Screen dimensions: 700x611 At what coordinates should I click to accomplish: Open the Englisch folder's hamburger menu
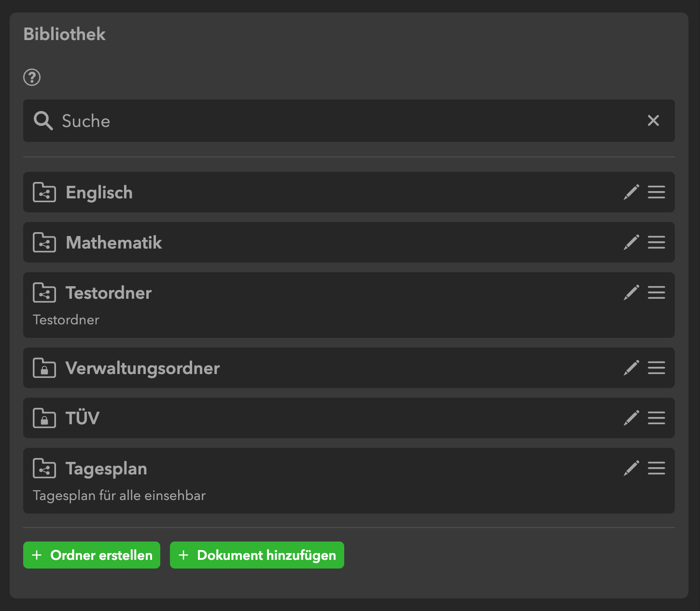(657, 192)
